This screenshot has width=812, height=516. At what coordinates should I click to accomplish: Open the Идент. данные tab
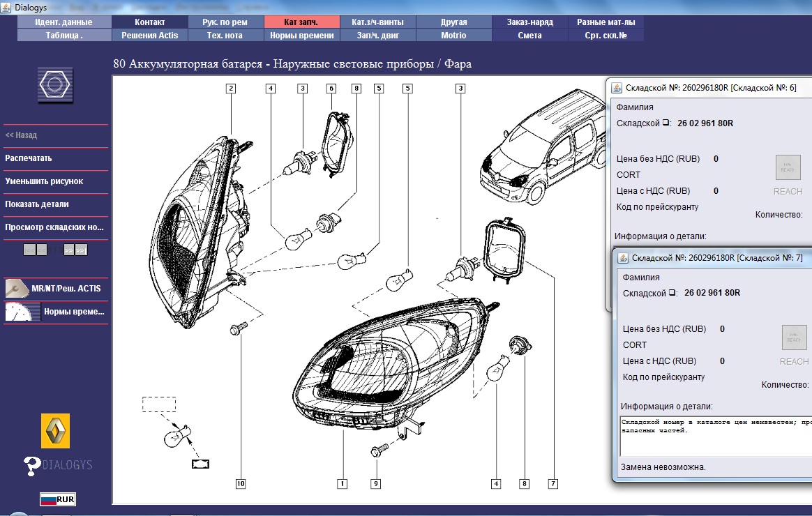tap(63, 22)
